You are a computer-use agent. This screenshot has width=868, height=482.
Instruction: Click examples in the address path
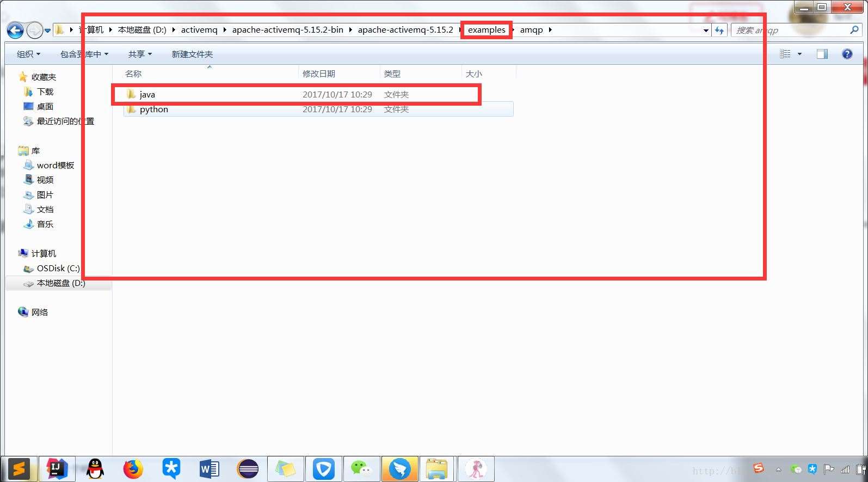coord(487,30)
